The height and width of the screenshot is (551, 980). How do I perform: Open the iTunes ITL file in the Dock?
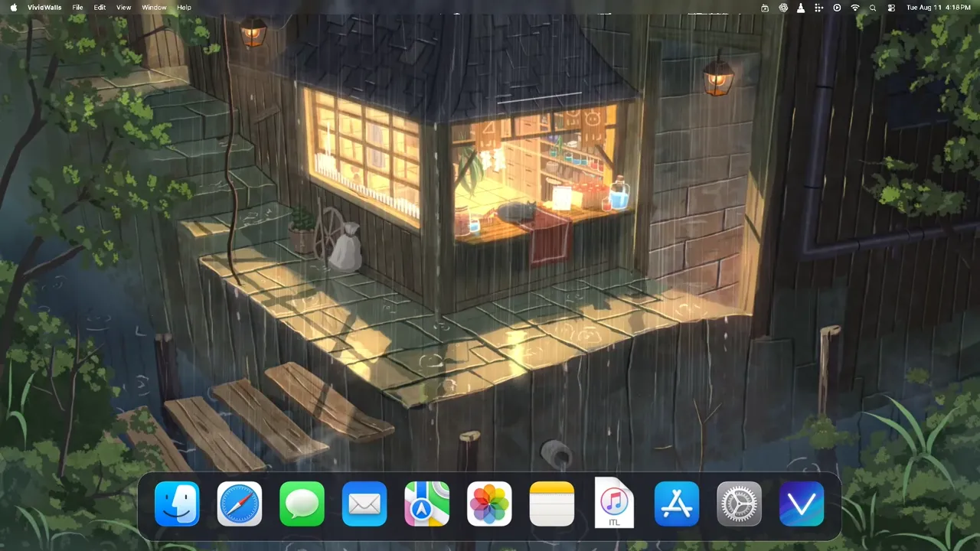pos(615,503)
